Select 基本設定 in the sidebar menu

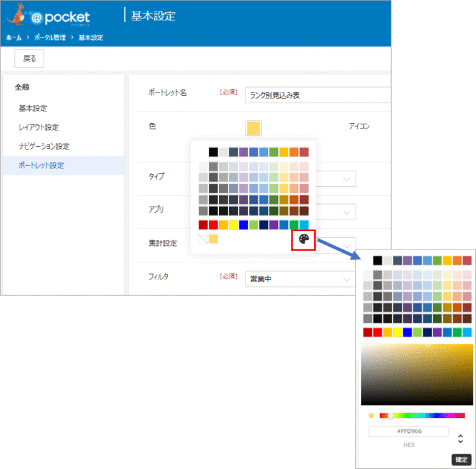33,108
